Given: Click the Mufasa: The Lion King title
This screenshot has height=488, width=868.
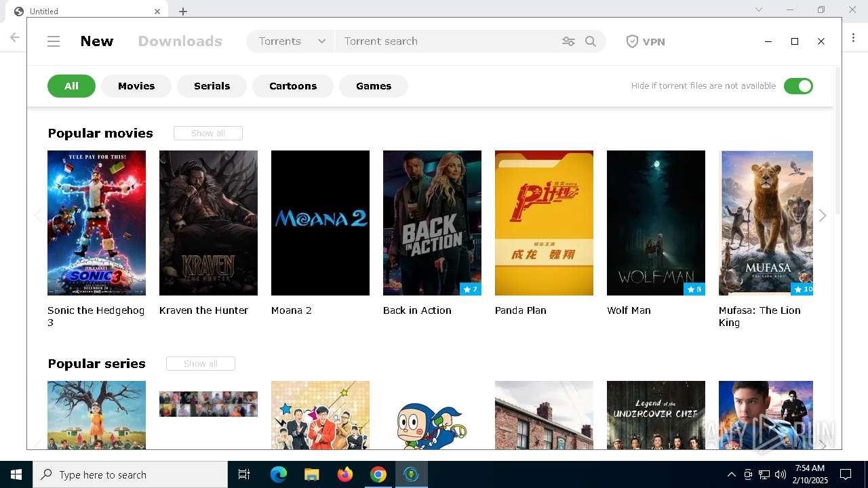Looking at the screenshot, I should click(x=759, y=317).
